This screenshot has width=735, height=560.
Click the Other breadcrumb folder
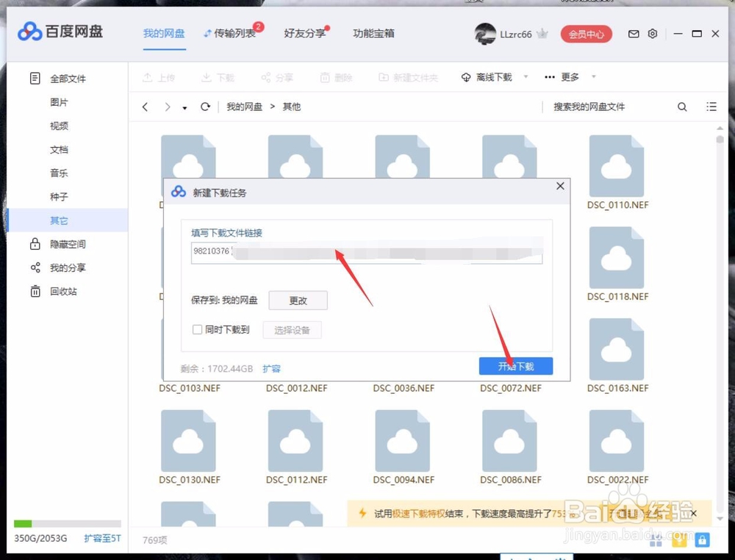coord(292,107)
